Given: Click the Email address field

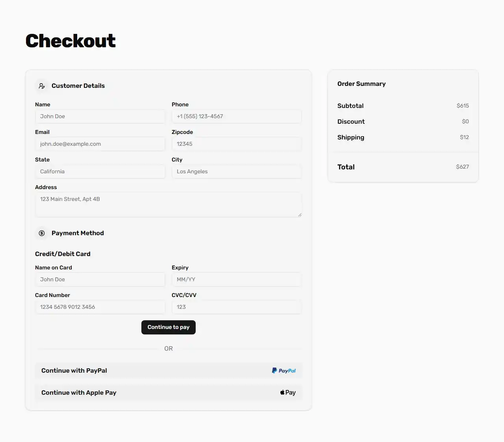Looking at the screenshot, I should [100, 144].
